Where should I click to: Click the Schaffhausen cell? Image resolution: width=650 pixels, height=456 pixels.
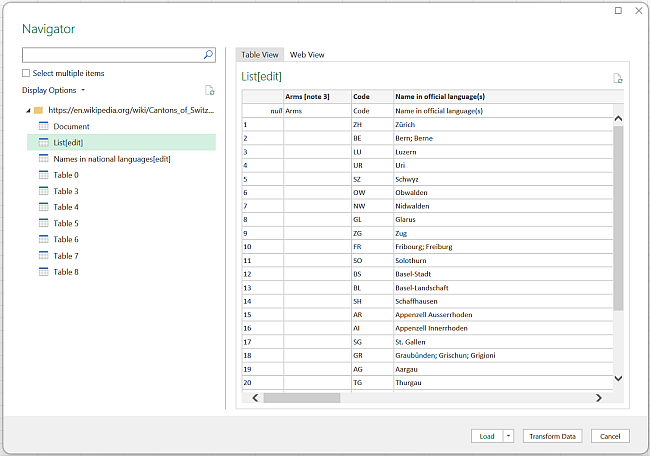tap(503, 301)
